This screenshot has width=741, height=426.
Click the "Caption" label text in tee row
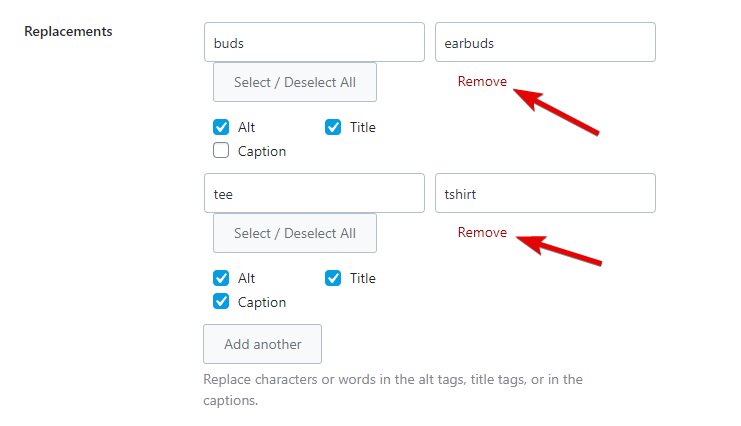point(262,302)
